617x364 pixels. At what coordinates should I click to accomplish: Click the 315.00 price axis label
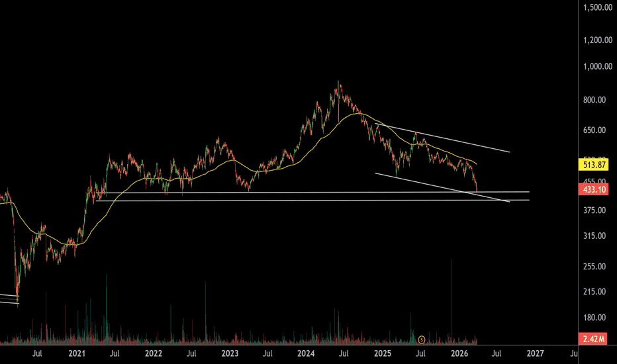594,236
